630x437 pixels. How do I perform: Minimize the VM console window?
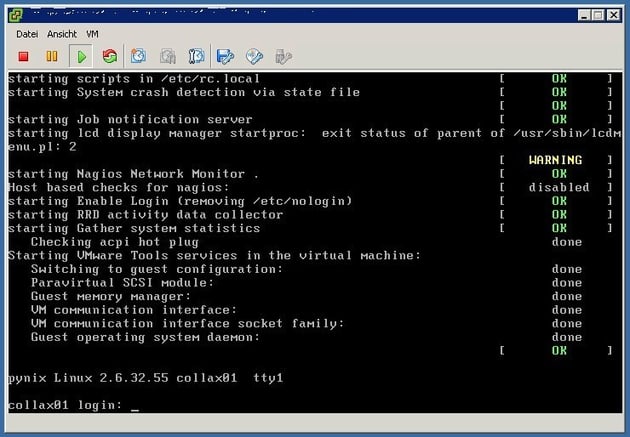584,15
